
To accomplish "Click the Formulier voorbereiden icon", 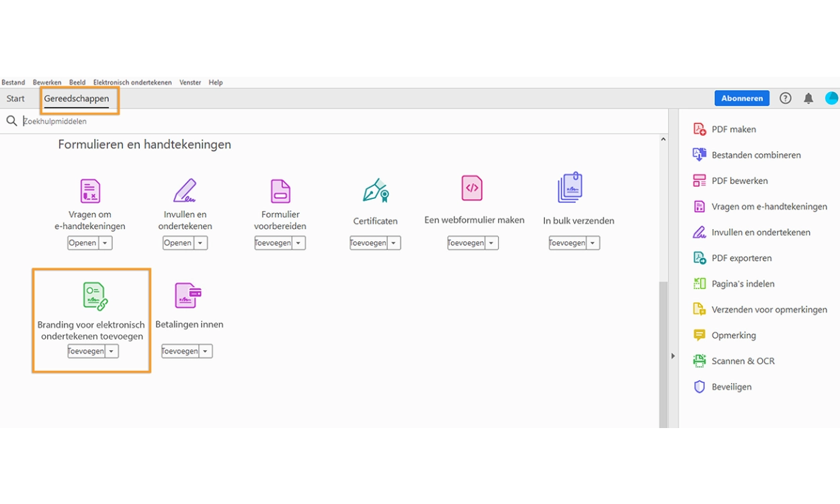I will (280, 191).
